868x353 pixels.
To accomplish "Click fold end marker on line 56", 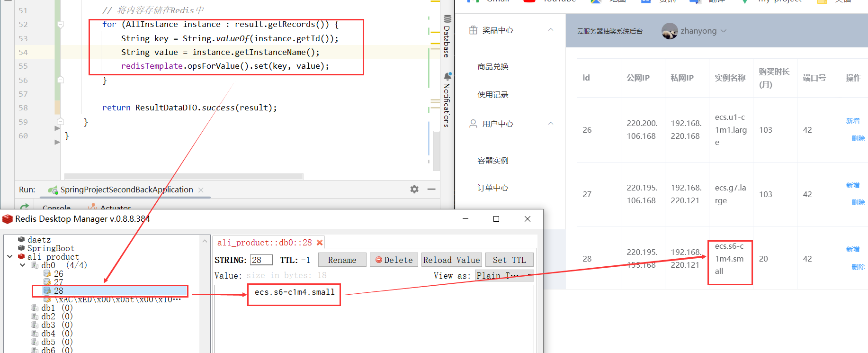I will click(x=61, y=80).
